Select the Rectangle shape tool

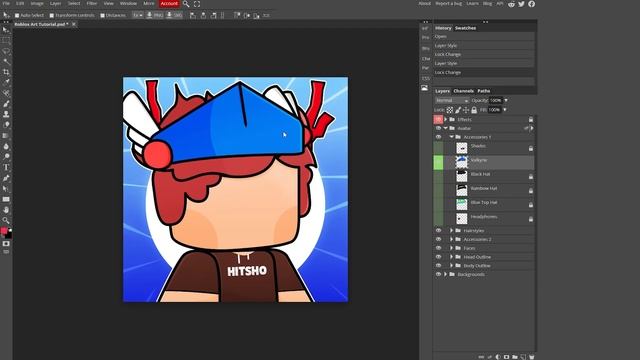pos(6,199)
